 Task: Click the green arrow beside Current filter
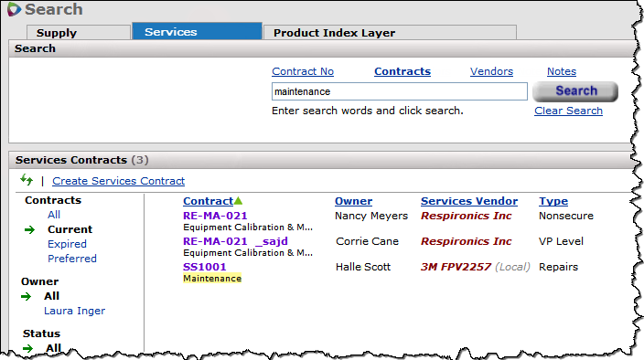(29, 229)
